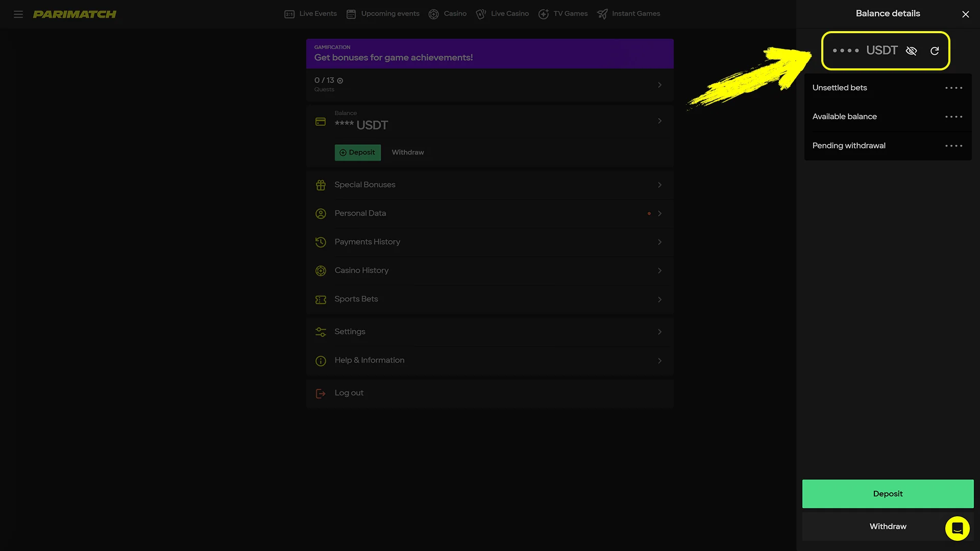Expand the Quests row chevron
980x551 pixels.
click(659, 85)
